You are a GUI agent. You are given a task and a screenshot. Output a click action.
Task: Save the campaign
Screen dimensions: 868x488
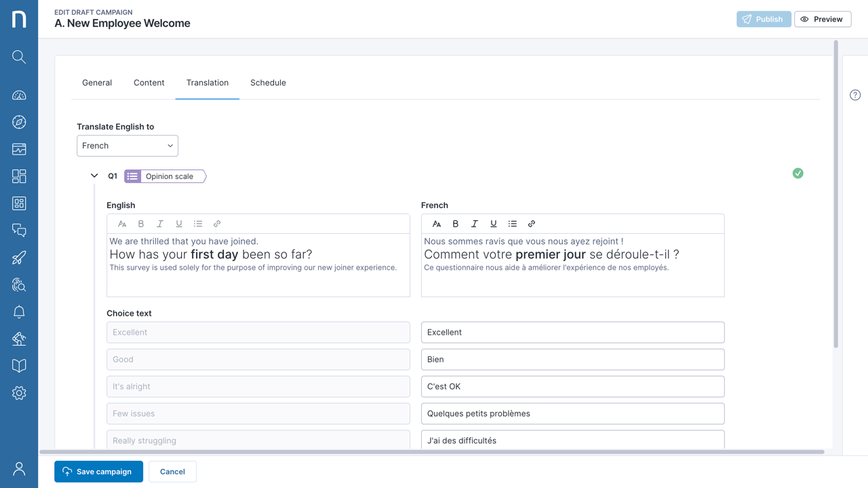pyautogui.click(x=98, y=471)
